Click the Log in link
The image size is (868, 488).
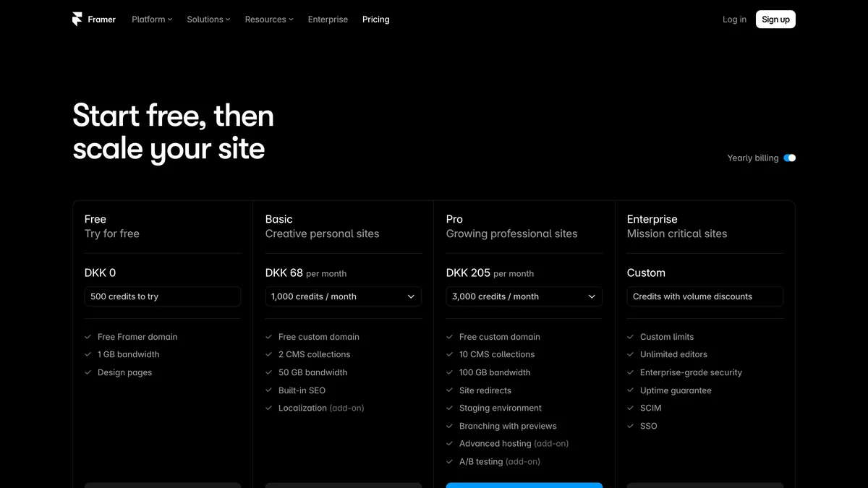(734, 20)
